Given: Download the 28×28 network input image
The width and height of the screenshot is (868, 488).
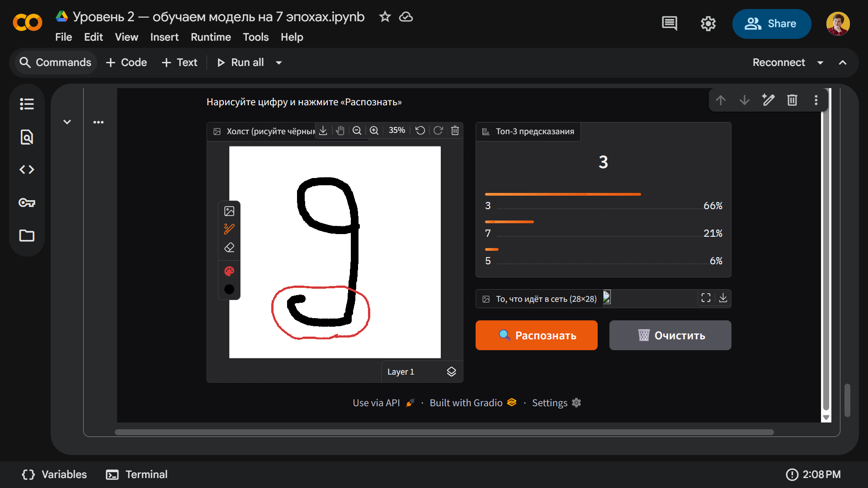Looking at the screenshot, I should point(723,297).
